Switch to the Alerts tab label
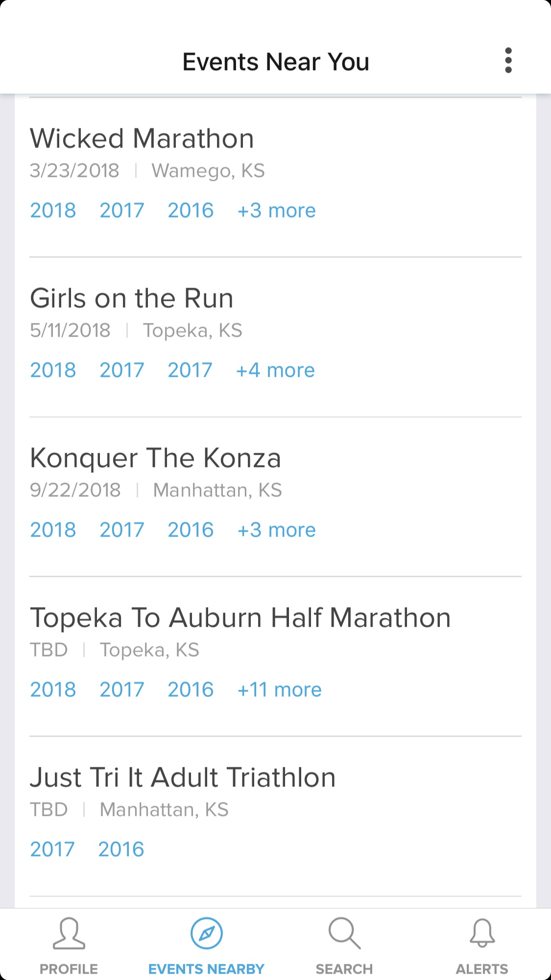 tap(482, 969)
